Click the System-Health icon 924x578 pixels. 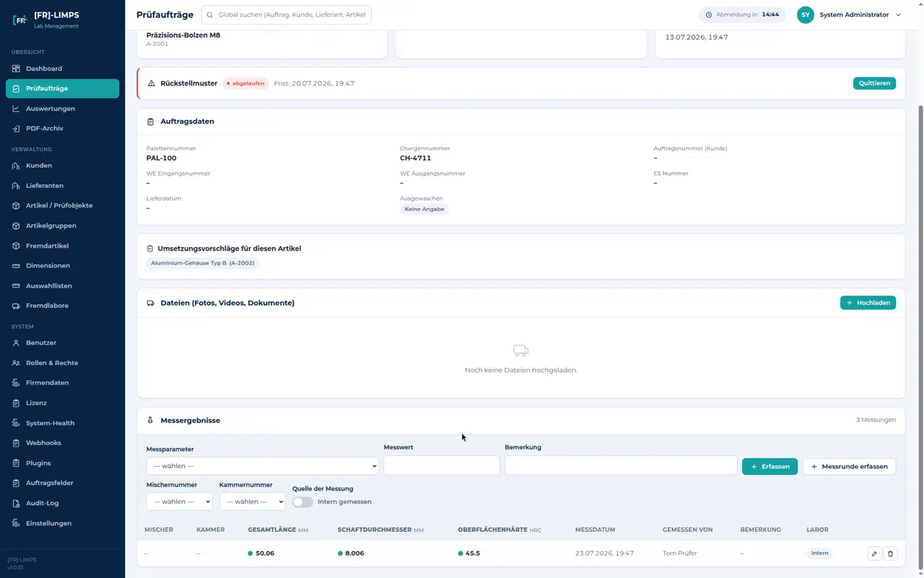[16, 423]
